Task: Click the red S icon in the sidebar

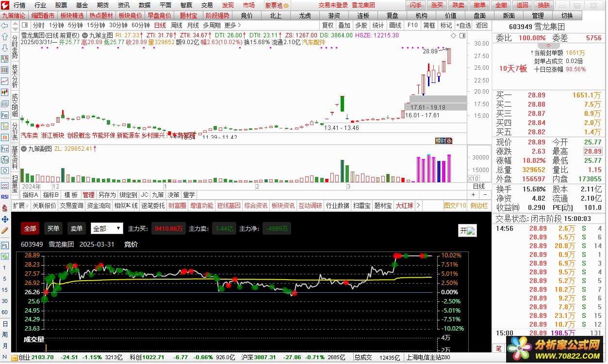Action: 5,208
